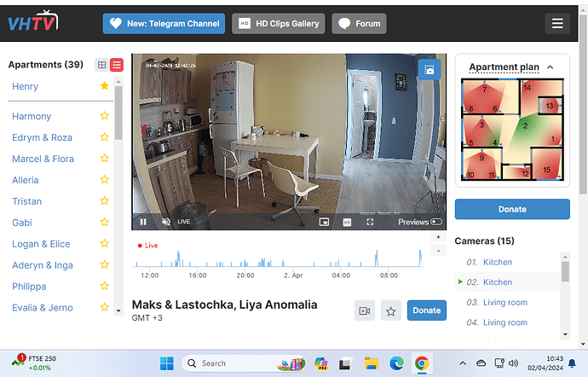Collapse the Apartment plan panel
Screen dimensions: 588x377
(550, 67)
